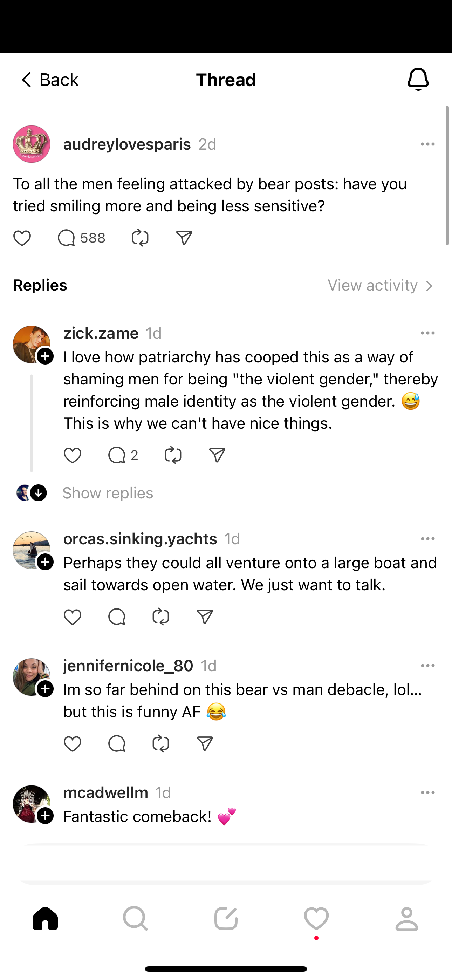Image resolution: width=452 pixels, height=980 pixels.
Task: Open more options for audreylovesparis's post
Action: point(428,144)
